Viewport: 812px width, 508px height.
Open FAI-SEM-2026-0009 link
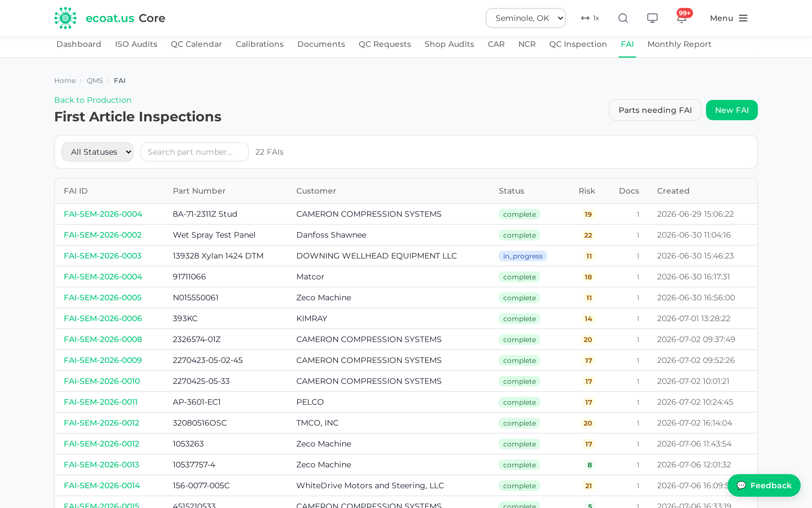(x=103, y=360)
